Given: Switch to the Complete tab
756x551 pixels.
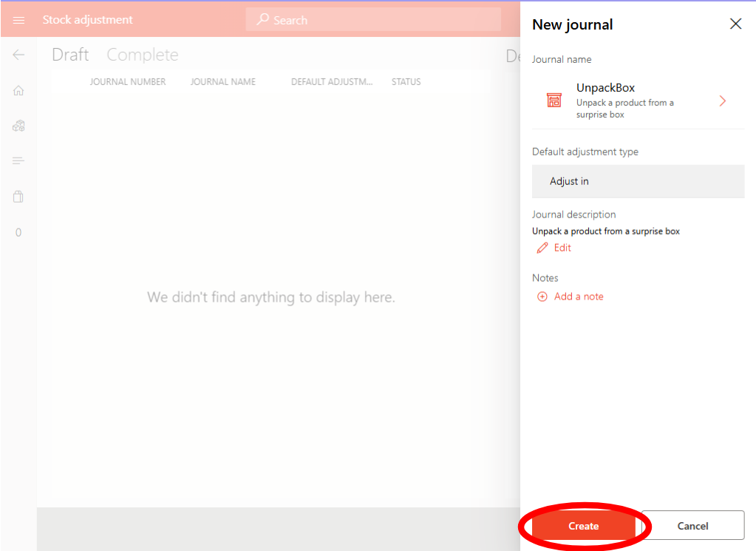Looking at the screenshot, I should (x=143, y=55).
